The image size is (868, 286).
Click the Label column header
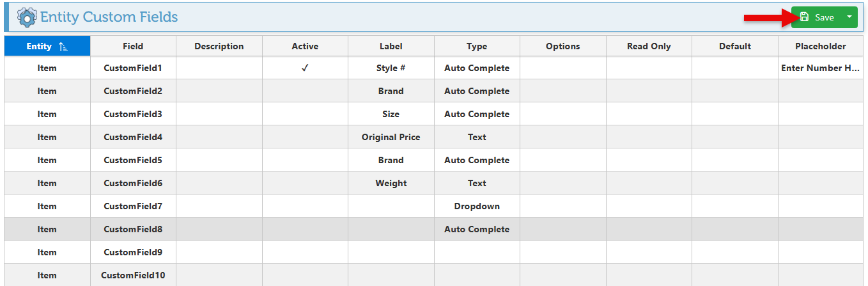(x=391, y=46)
